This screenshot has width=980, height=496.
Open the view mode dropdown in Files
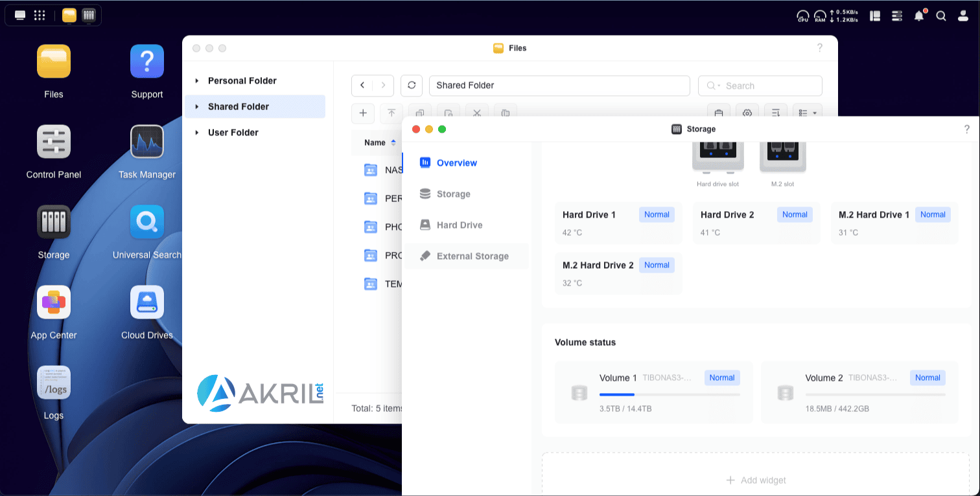808,113
